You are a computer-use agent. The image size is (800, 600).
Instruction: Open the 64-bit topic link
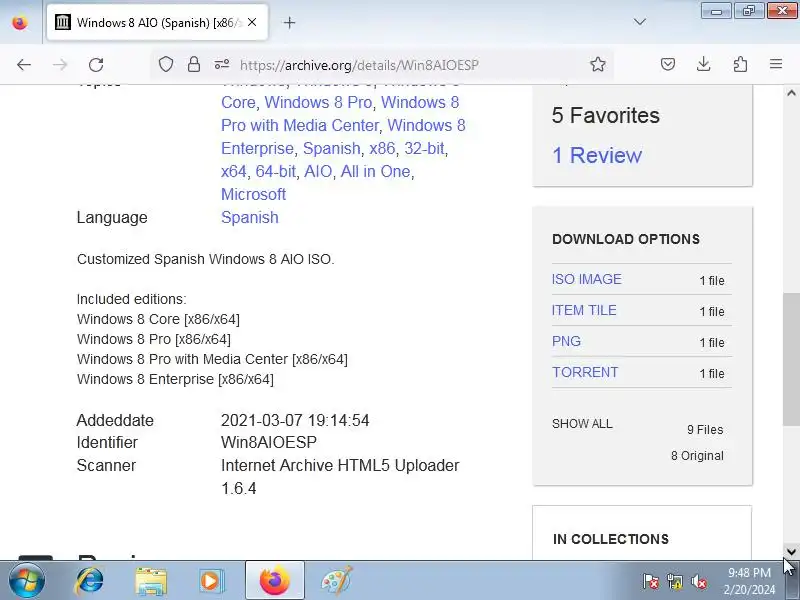(x=276, y=171)
